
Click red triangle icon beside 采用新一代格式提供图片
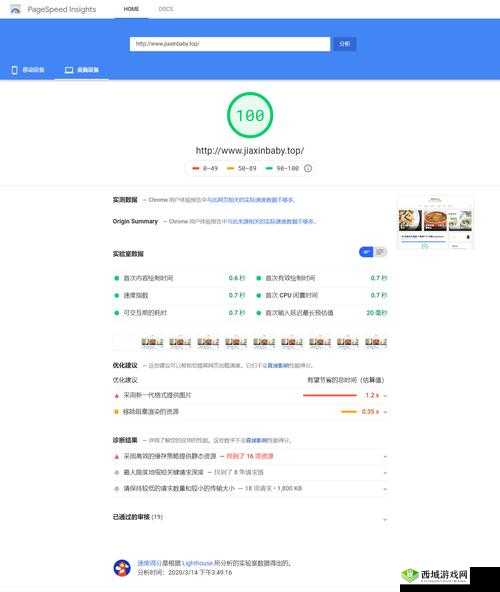117,396
